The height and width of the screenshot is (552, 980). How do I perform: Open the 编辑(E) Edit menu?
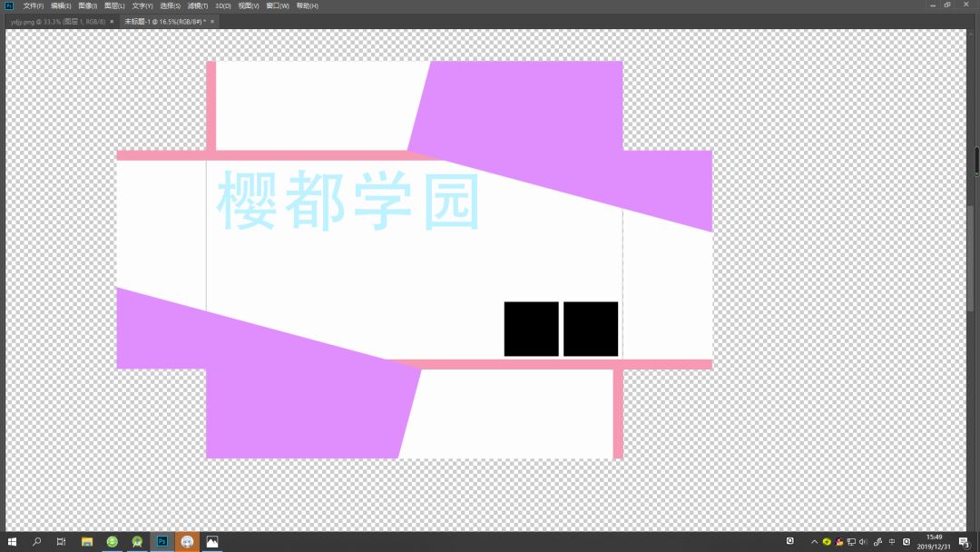61,5
